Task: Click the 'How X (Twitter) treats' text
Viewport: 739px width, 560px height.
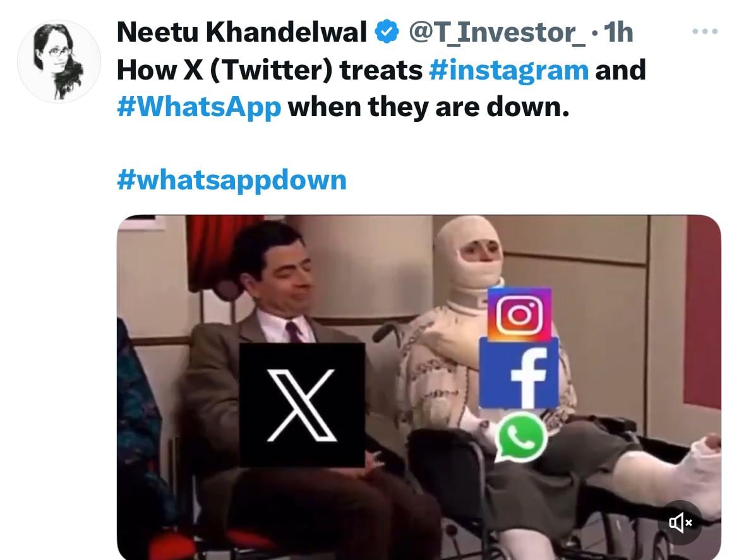Action: click(x=270, y=70)
